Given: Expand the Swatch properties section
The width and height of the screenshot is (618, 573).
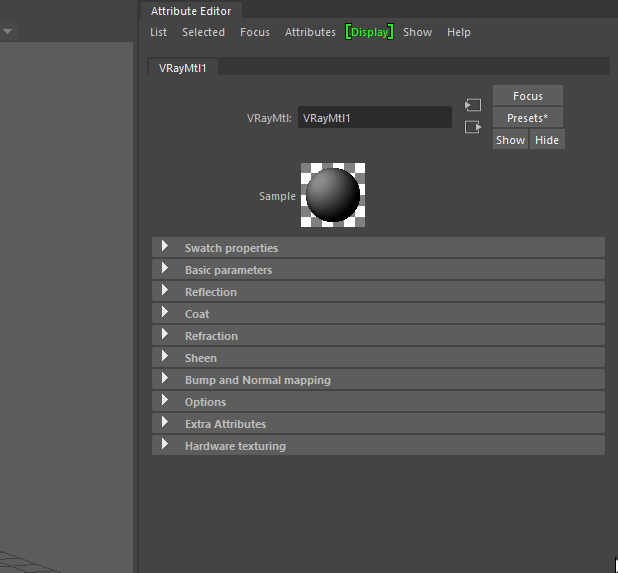Looking at the screenshot, I should 378,247.
